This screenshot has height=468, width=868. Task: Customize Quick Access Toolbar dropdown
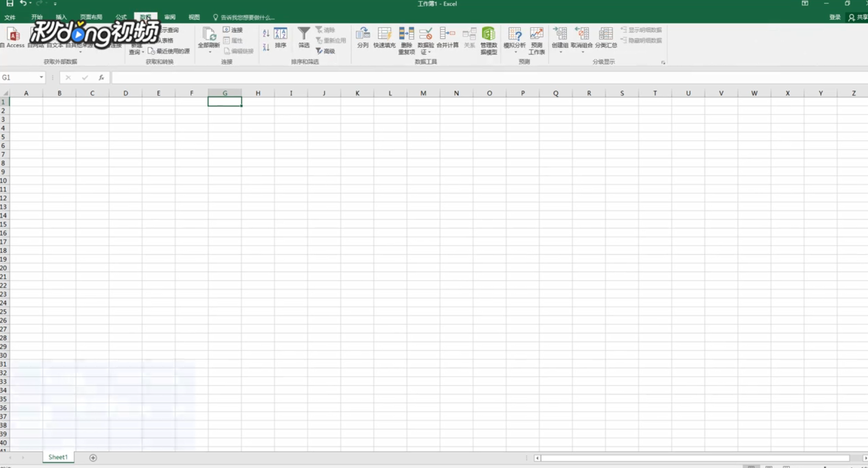click(55, 4)
